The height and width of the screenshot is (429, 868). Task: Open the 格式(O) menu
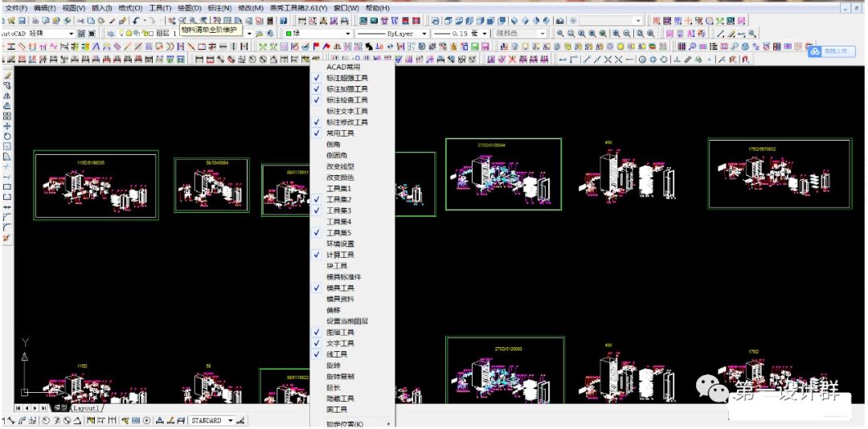(131, 8)
